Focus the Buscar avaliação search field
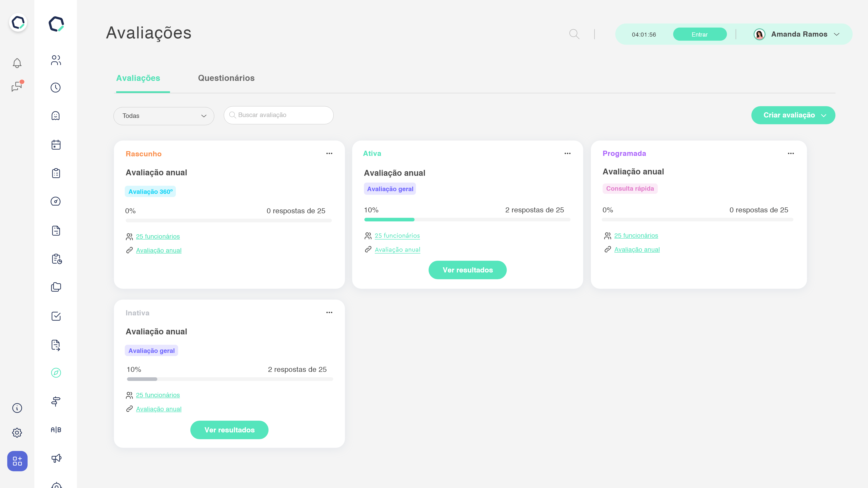Screen dimensions: 868x488 tap(278, 115)
